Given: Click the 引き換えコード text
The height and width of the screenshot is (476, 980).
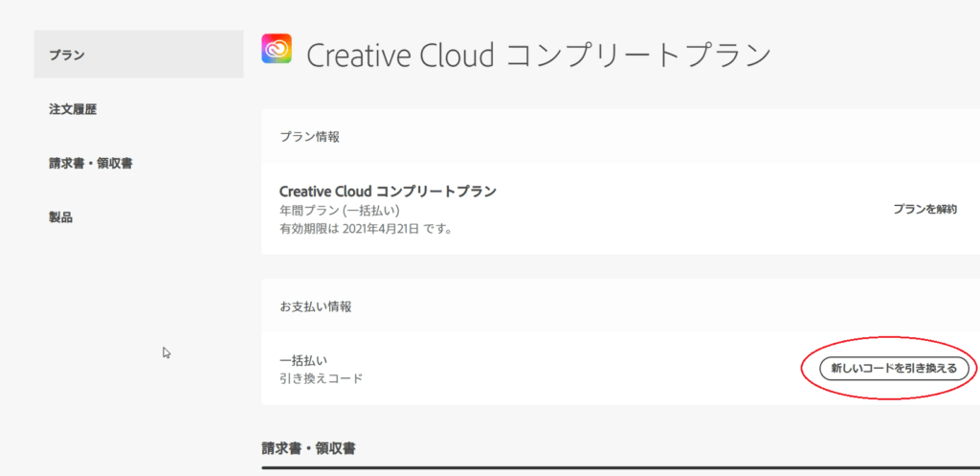Looking at the screenshot, I should point(322,378).
